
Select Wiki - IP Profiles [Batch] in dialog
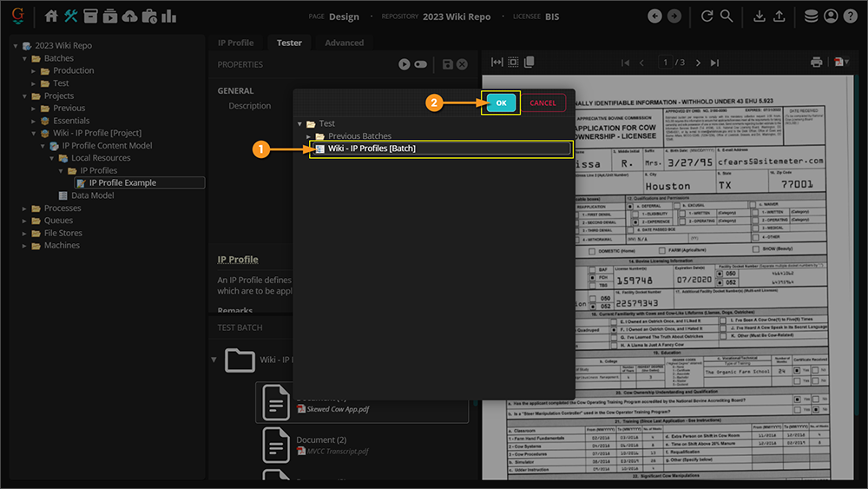click(x=441, y=149)
